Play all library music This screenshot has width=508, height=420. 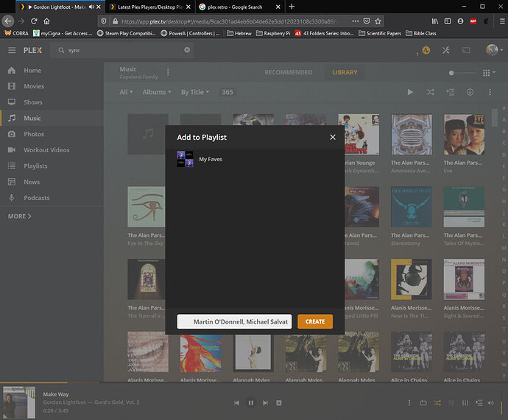(410, 92)
